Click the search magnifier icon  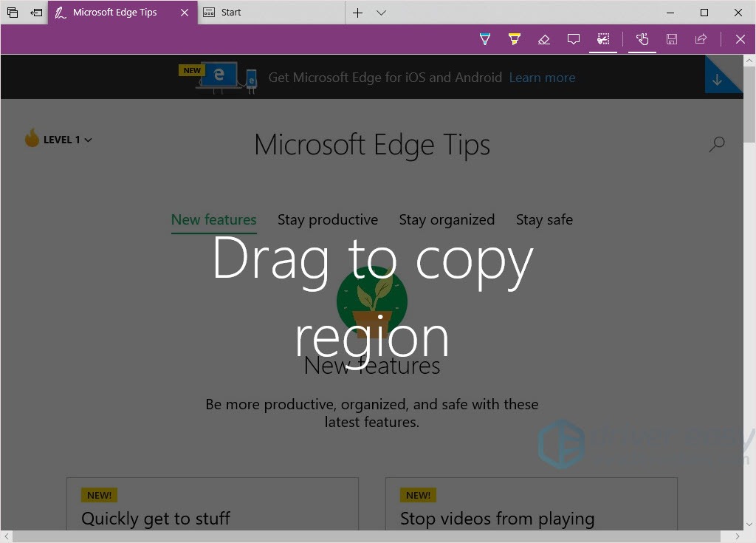point(716,145)
